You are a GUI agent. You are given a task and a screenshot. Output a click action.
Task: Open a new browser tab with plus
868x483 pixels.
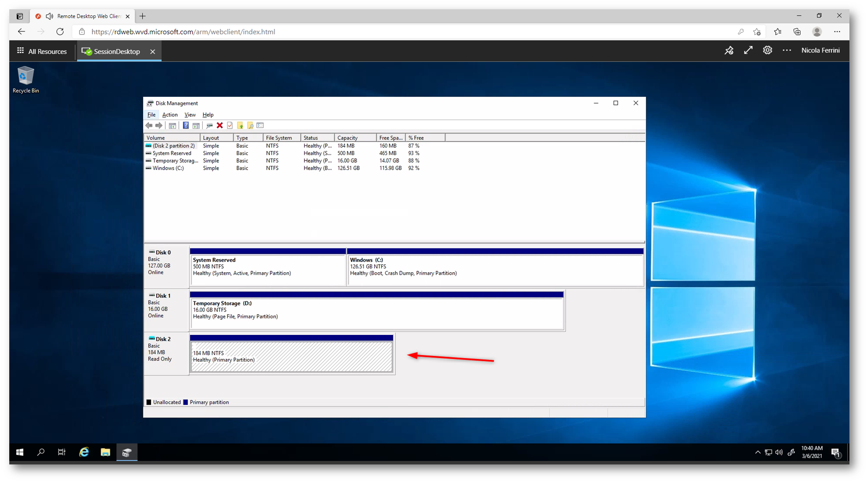(143, 16)
